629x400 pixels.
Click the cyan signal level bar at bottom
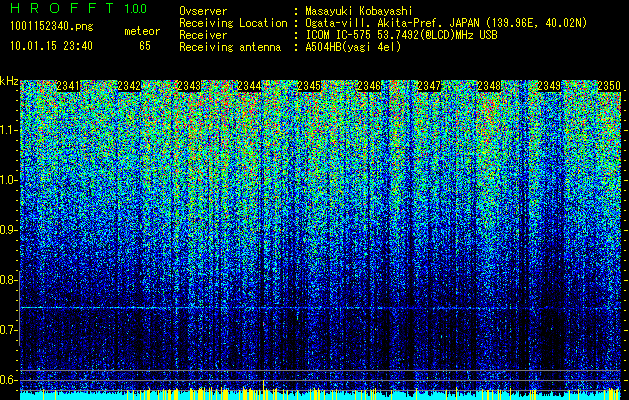point(320,396)
